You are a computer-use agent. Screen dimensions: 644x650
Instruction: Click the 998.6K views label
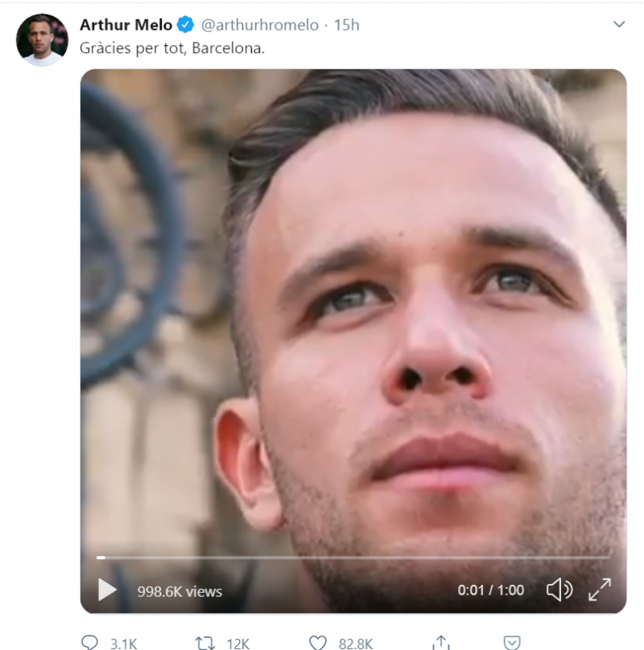(x=180, y=591)
